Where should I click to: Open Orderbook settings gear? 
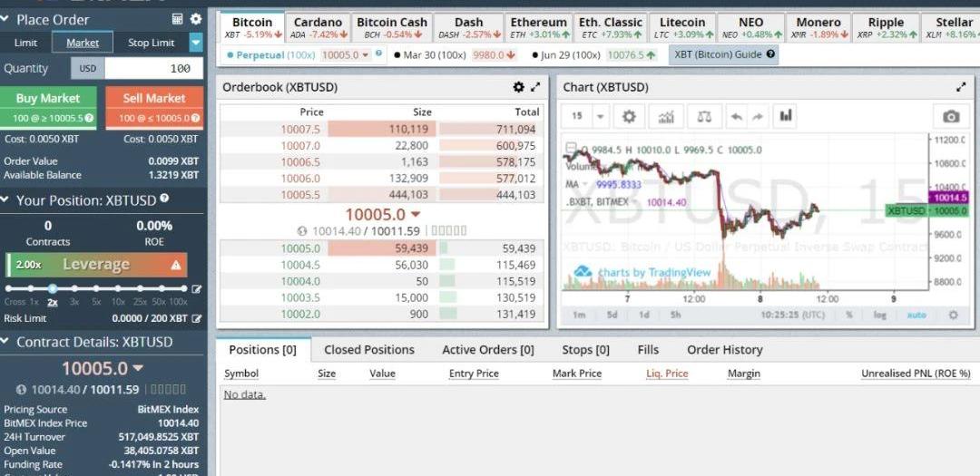[518, 87]
